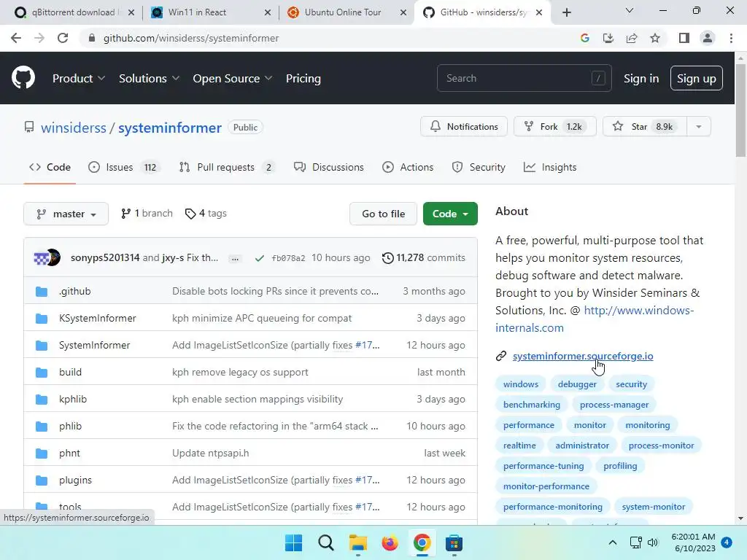This screenshot has width=747, height=560.
Task: View the 4 tags link
Action: tap(206, 214)
